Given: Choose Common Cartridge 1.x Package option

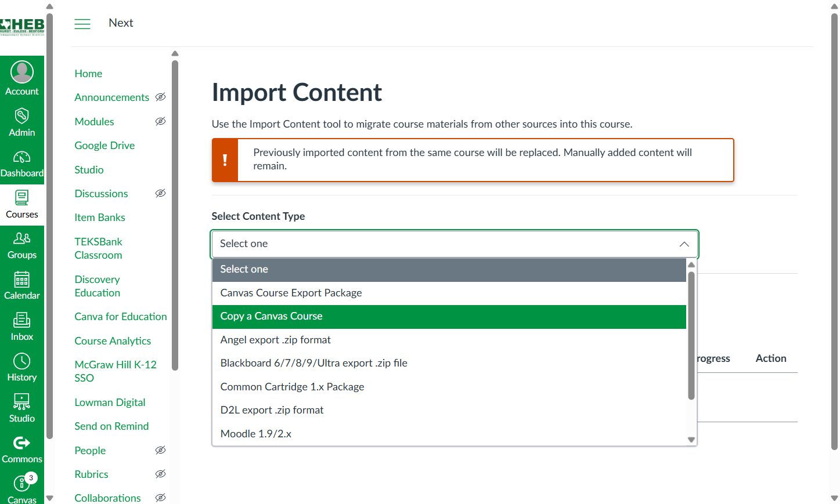Looking at the screenshot, I should pos(449,387).
